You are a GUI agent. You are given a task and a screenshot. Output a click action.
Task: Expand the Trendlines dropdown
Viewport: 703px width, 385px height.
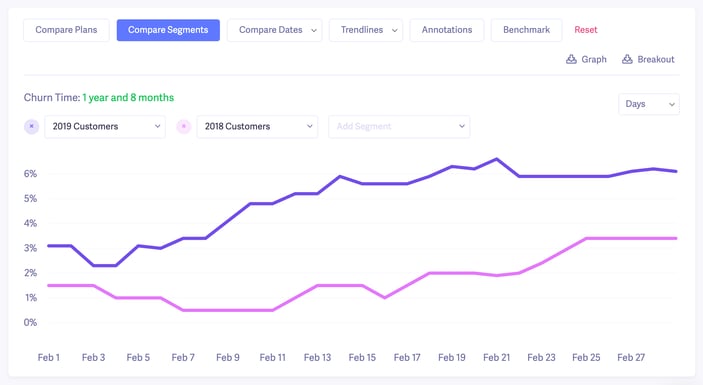click(366, 30)
